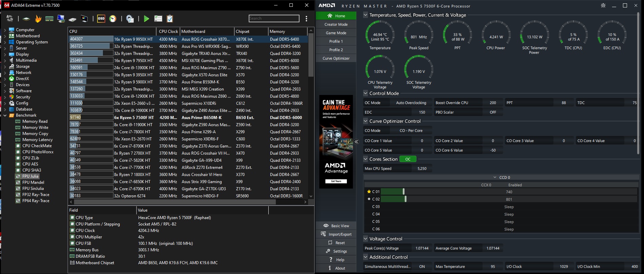Open the Curve Optimizer tab

pos(336,58)
